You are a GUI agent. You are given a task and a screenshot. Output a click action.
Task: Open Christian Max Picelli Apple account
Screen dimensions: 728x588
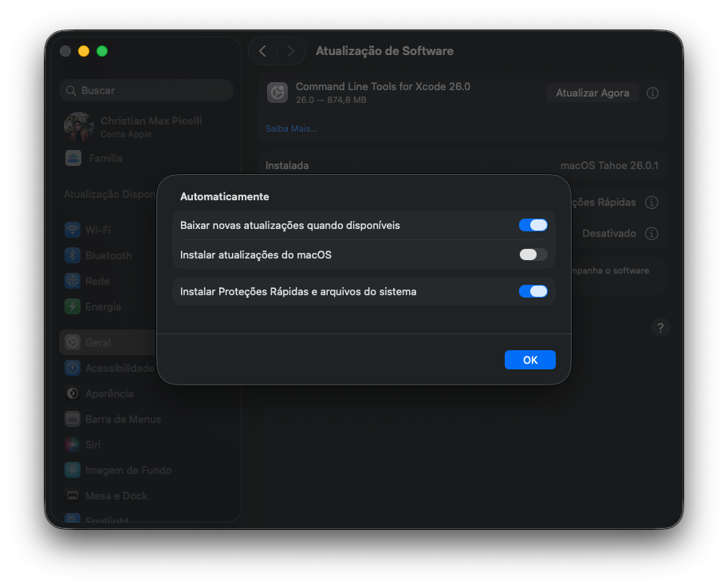(x=146, y=126)
